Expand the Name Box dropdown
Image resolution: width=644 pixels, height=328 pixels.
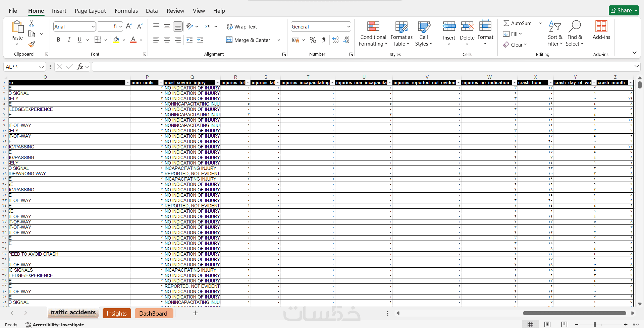click(x=41, y=67)
